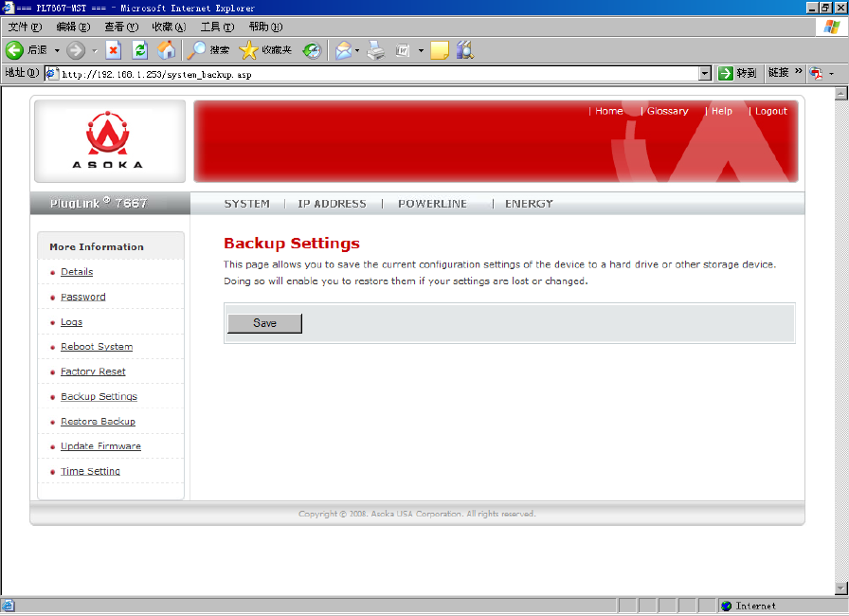Switch to the ENERGY tab
Screen dimensions: 849x616
click(529, 204)
